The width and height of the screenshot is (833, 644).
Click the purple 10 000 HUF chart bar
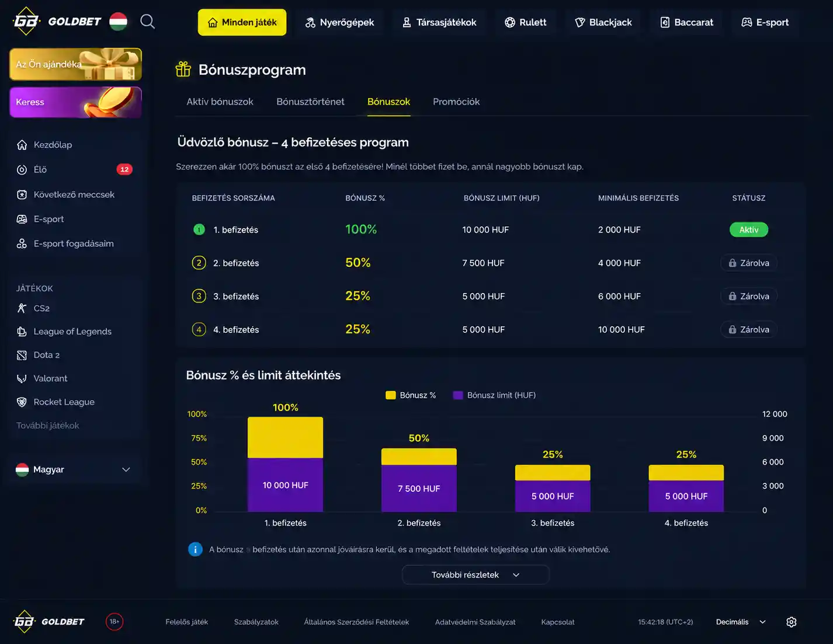tap(285, 485)
